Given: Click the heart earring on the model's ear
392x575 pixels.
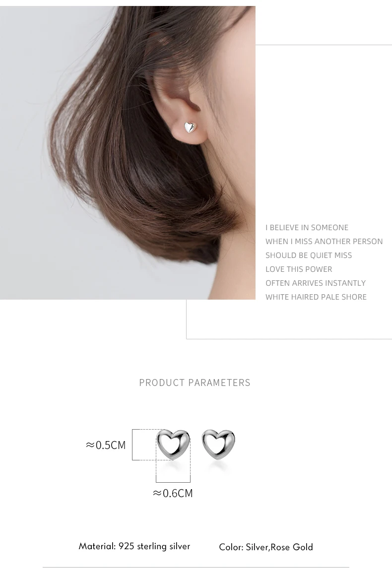Looking at the screenshot, I should [191, 127].
